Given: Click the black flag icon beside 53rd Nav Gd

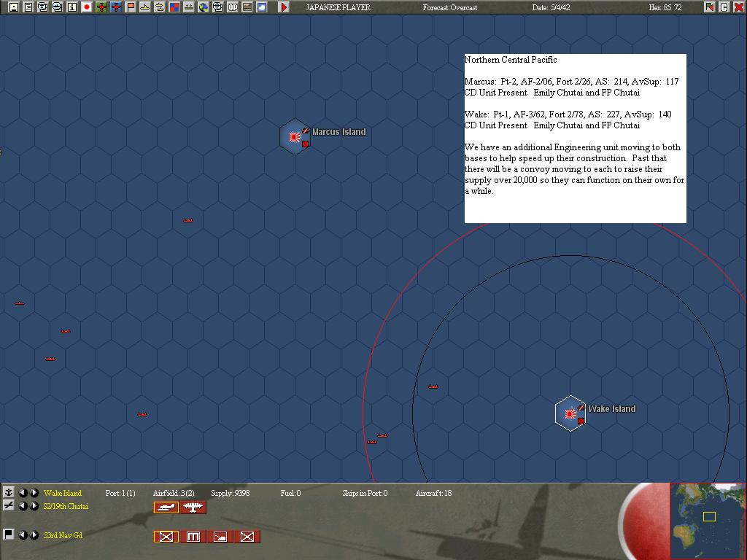Looking at the screenshot, I should (9, 534).
